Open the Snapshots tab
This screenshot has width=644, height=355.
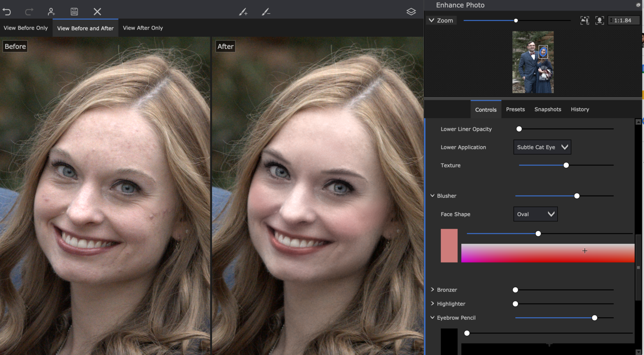[x=548, y=109]
